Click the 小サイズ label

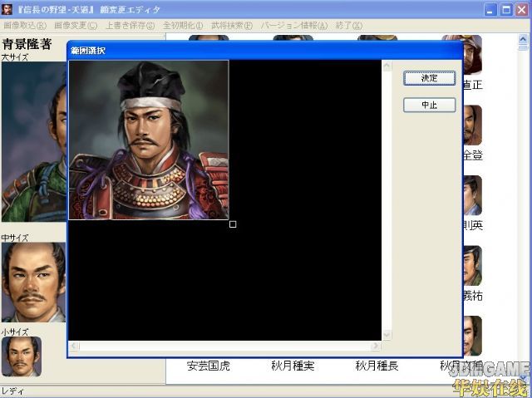(15, 332)
